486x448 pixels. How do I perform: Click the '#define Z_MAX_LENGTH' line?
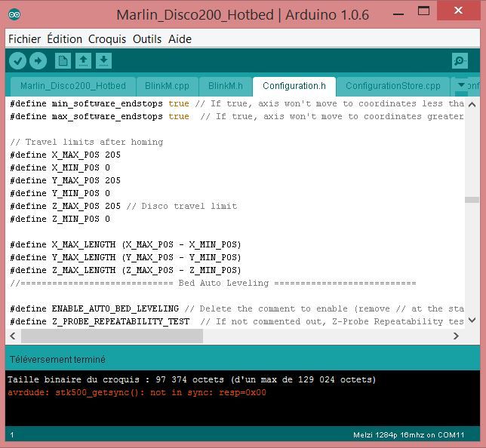pyautogui.click(x=125, y=271)
